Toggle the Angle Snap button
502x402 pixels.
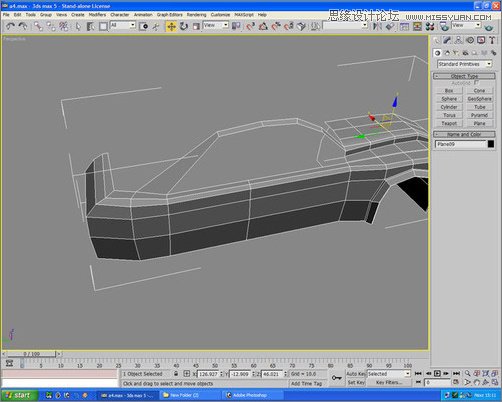263,26
